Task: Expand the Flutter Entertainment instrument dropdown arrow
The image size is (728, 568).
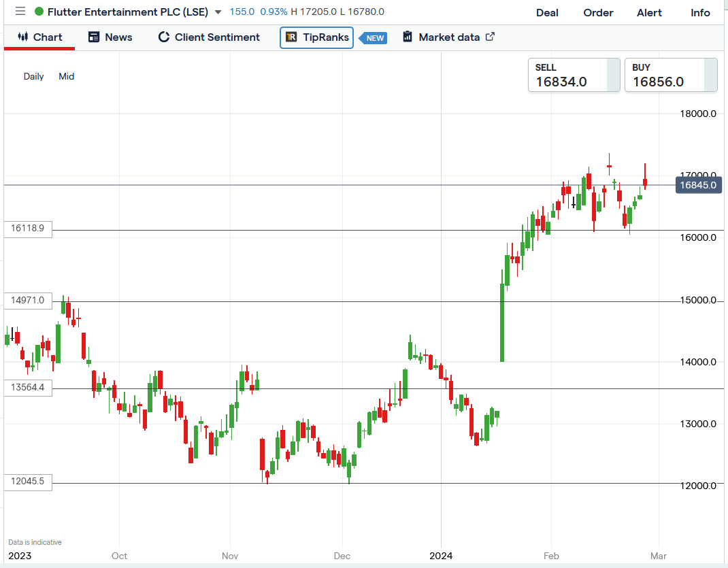Action: [x=218, y=12]
